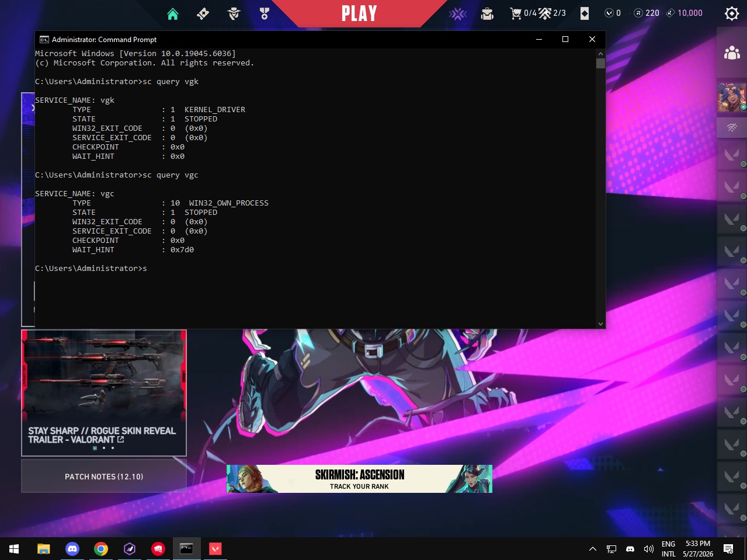Image resolution: width=747 pixels, height=560 pixels.
Task: Open the purple hexagon app in the taskbar
Action: tap(130, 549)
